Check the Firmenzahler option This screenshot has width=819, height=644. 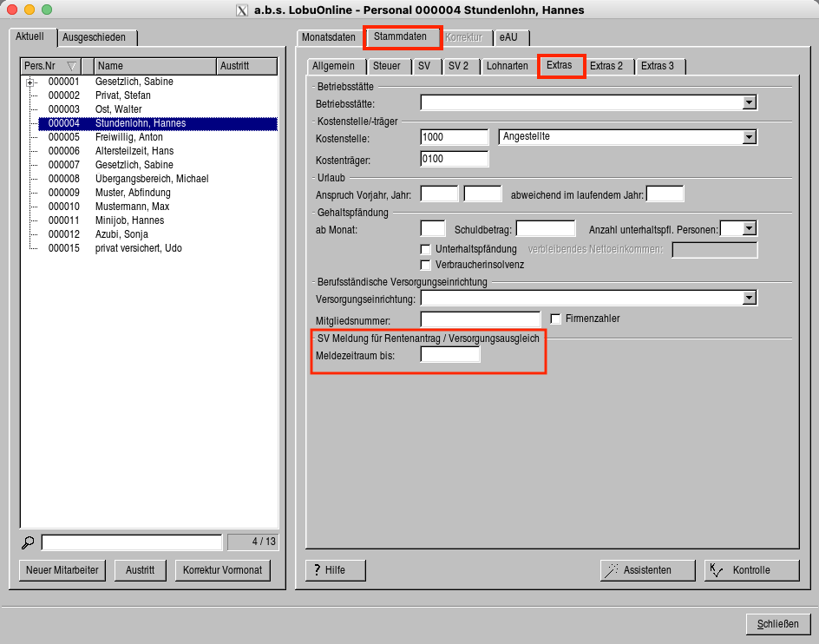(x=556, y=319)
